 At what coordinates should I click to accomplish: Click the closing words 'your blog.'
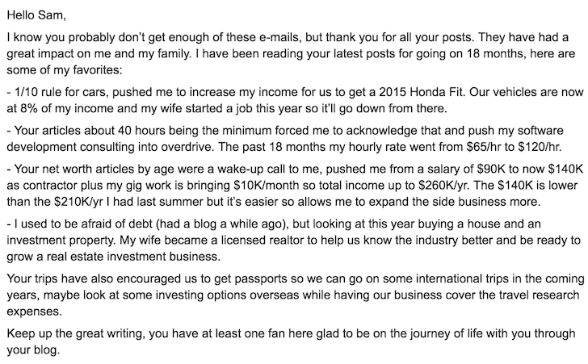click(x=33, y=350)
